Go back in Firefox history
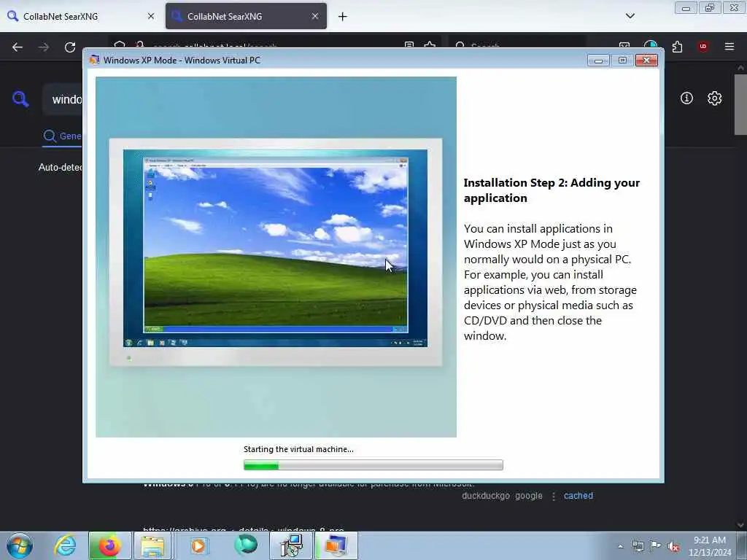The height and width of the screenshot is (560, 747). click(x=18, y=47)
